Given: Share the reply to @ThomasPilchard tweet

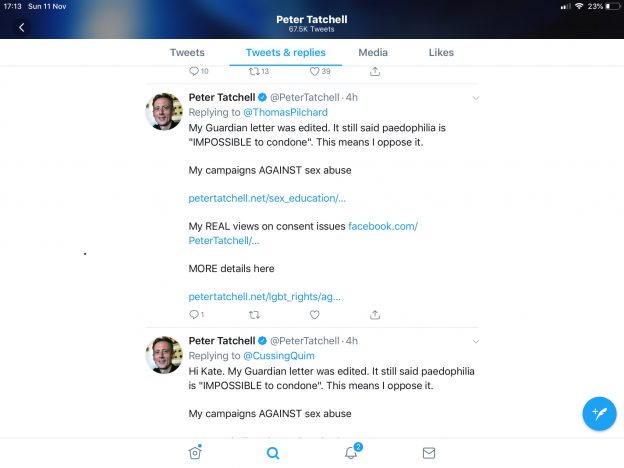Looking at the screenshot, I should 375,314.
